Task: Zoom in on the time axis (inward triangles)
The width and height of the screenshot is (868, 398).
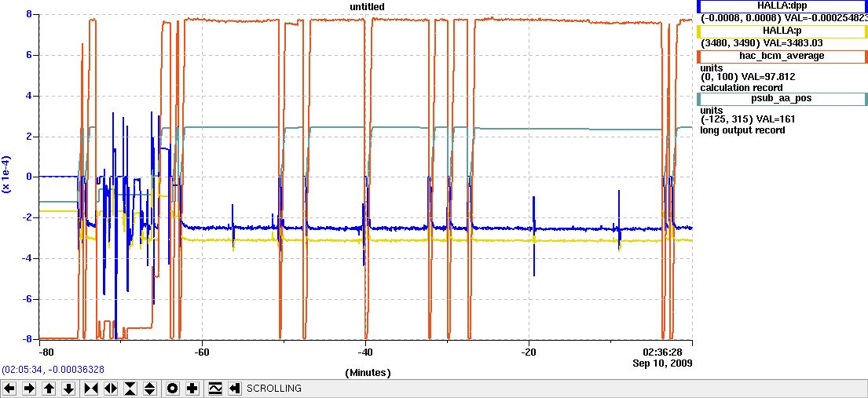Action: (91, 389)
